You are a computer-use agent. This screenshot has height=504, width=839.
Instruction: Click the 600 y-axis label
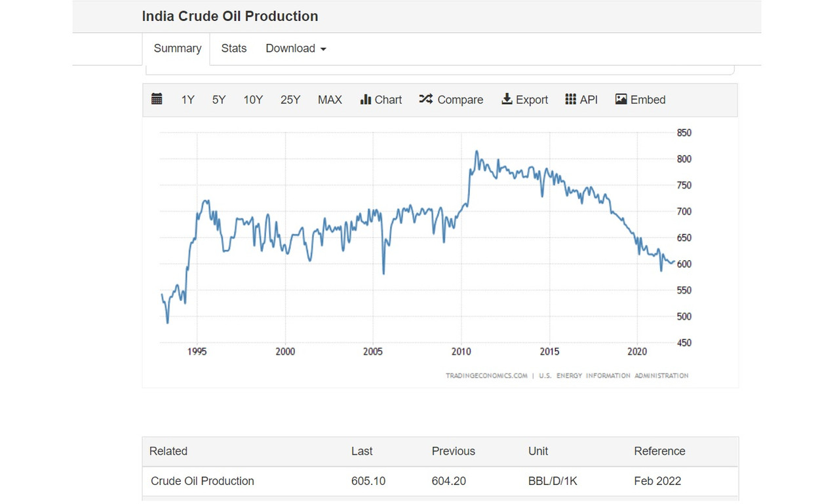pyautogui.click(x=684, y=264)
